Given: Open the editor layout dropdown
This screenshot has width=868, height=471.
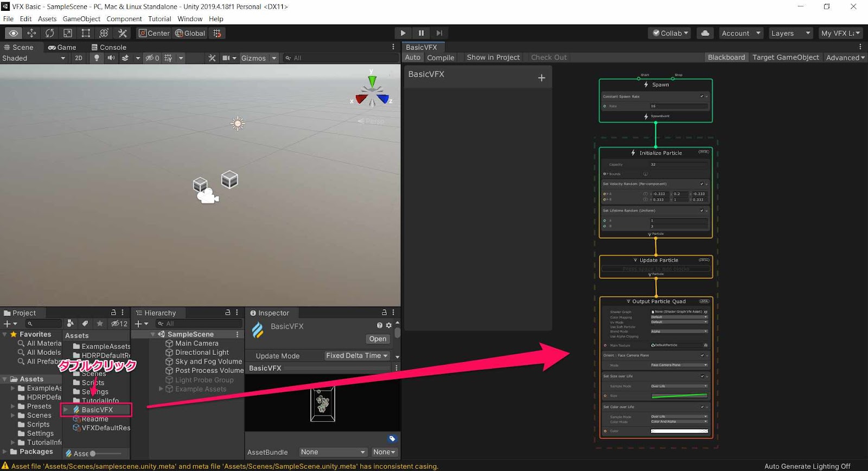Looking at the screenshot, I should [x=840, y=33].
